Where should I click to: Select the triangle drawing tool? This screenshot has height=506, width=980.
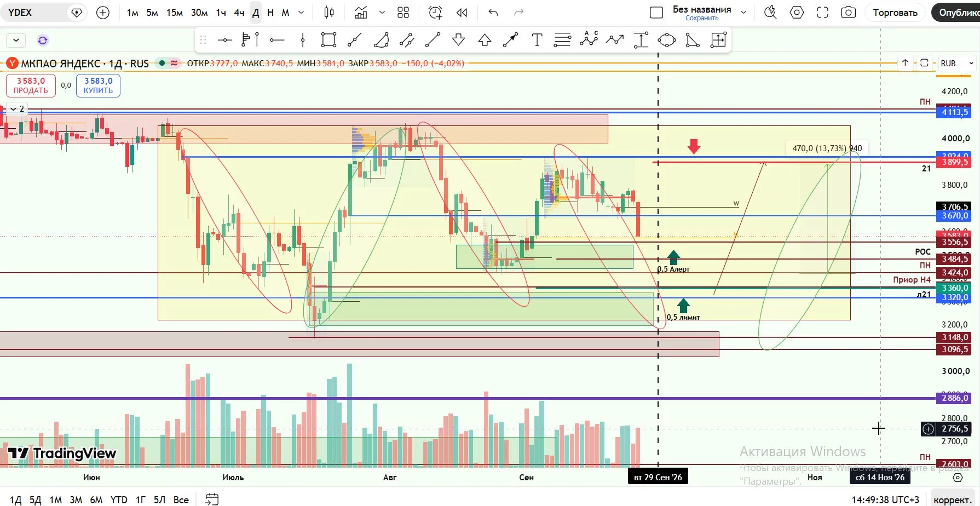click(693, 40)
